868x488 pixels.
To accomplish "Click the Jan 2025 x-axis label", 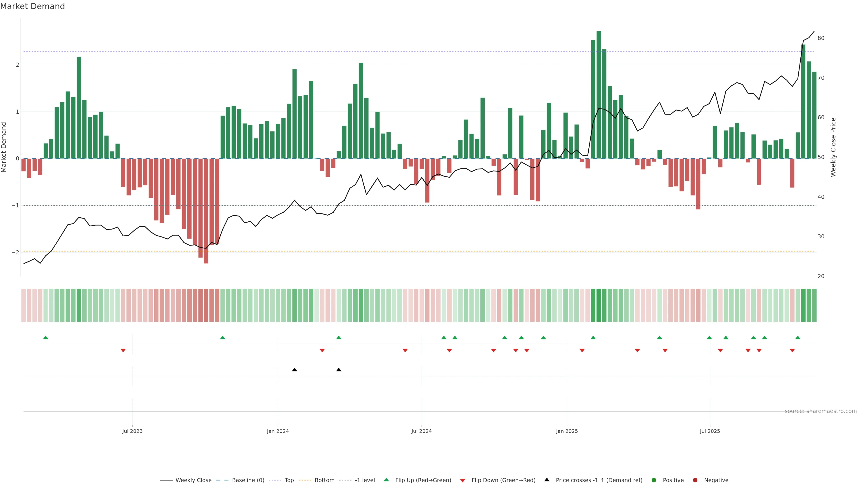I will pyautogui.click(x=567, y=432).
